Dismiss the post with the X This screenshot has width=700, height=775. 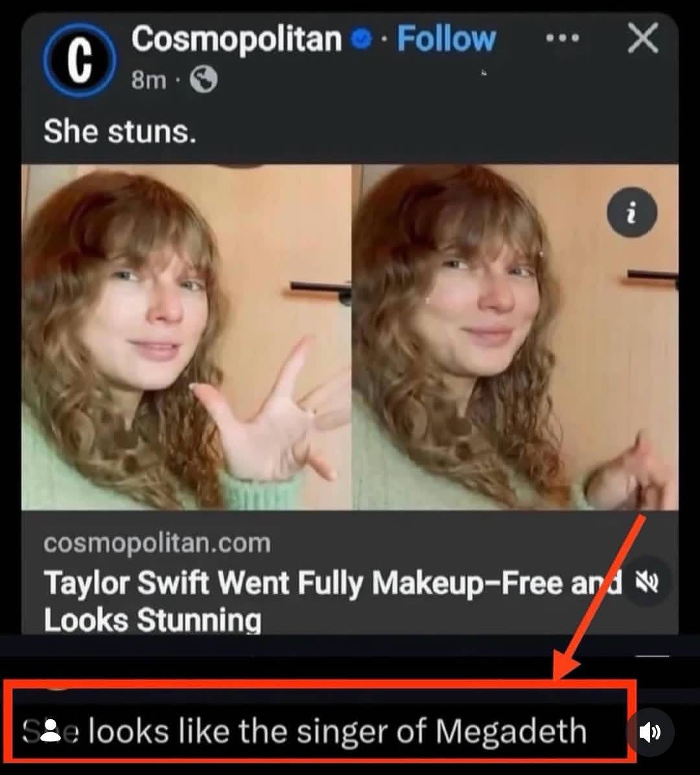(642, 38)
